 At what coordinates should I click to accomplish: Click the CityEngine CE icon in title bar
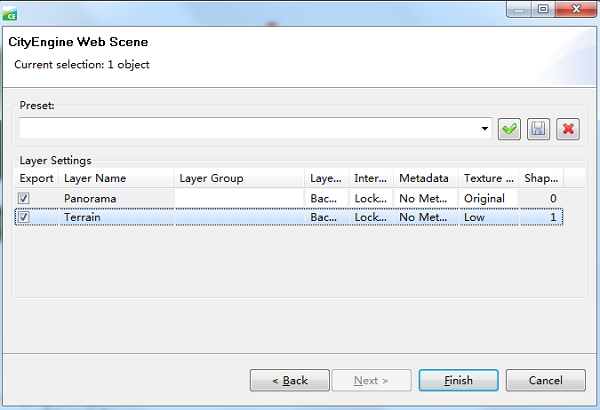pos(10,13)
